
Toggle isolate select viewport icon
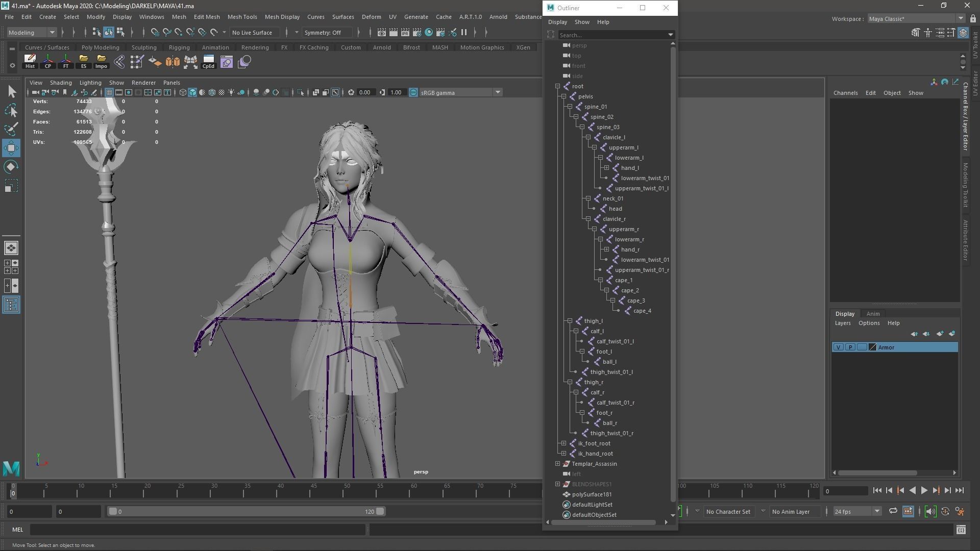(x=300, y=92)
